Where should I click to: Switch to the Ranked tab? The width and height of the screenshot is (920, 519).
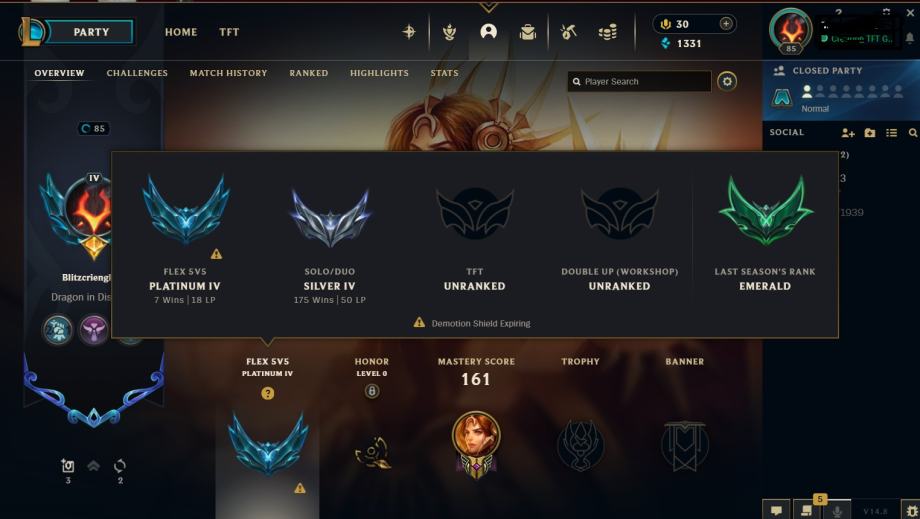[x=309, y=73]
